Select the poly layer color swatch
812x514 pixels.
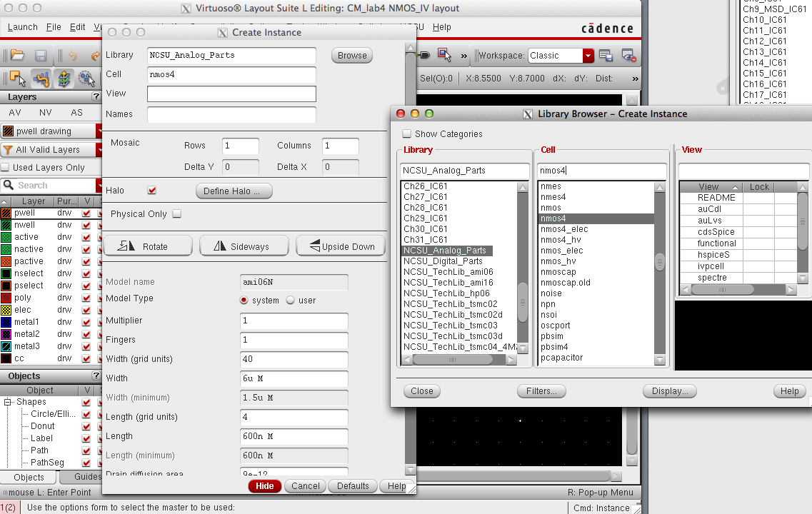[x=6, y=298]
